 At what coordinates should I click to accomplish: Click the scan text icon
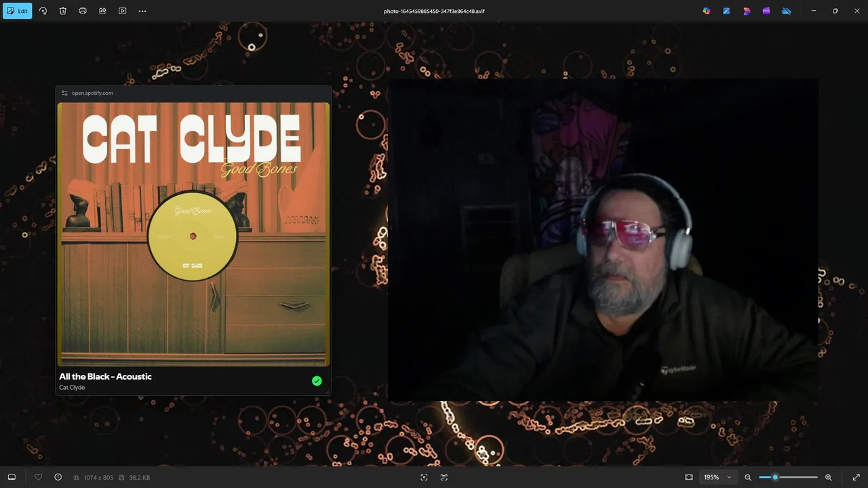[444, 477]
